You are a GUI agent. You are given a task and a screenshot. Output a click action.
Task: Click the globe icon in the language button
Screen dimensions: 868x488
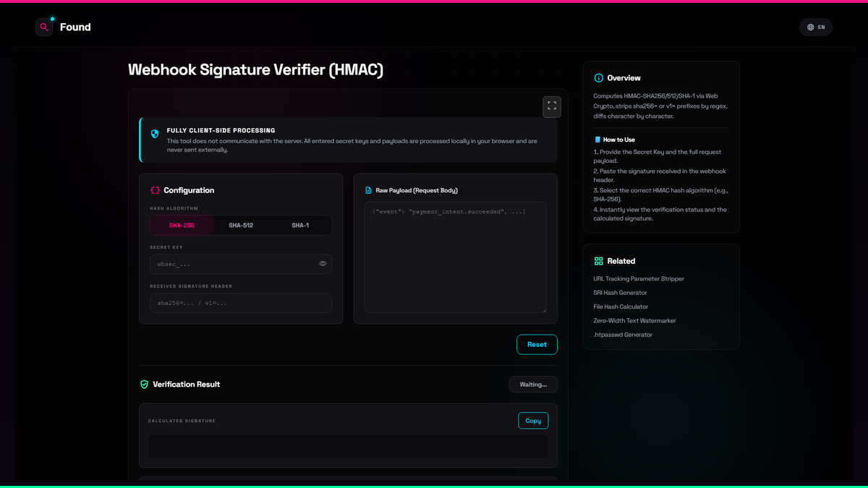point(811,27)
